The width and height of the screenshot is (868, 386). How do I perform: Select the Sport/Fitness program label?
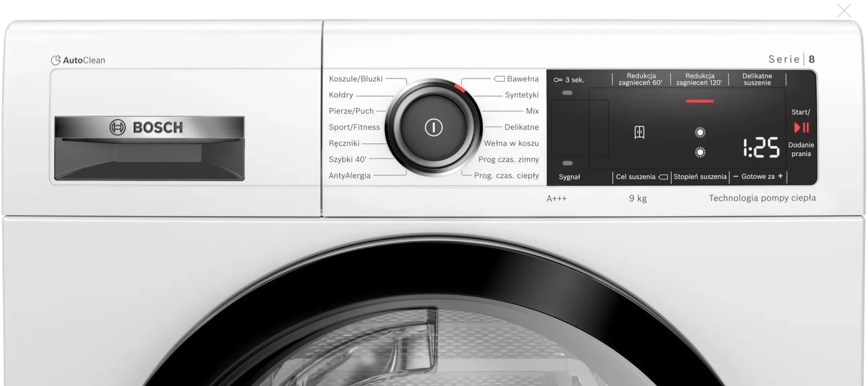point(354,127)
